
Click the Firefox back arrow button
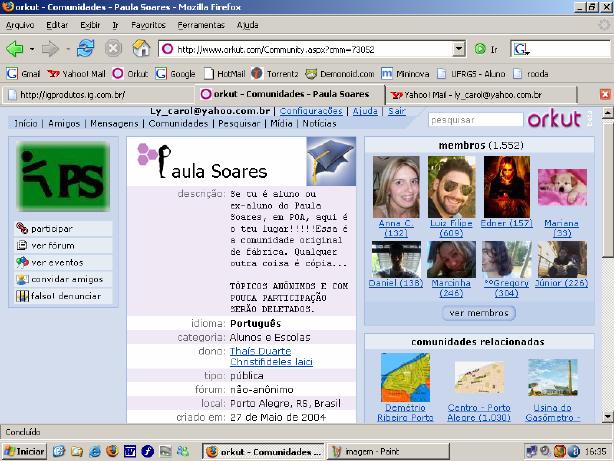click(x=15, y=48)
